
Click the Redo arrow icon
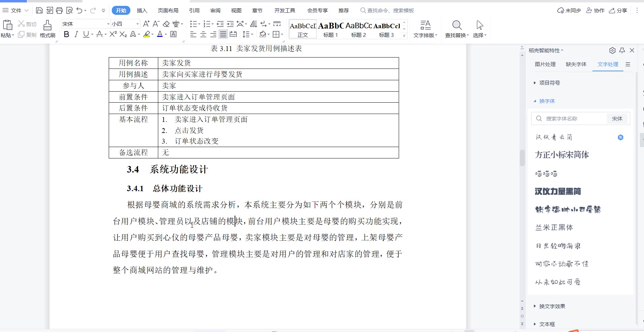point(93,11)
